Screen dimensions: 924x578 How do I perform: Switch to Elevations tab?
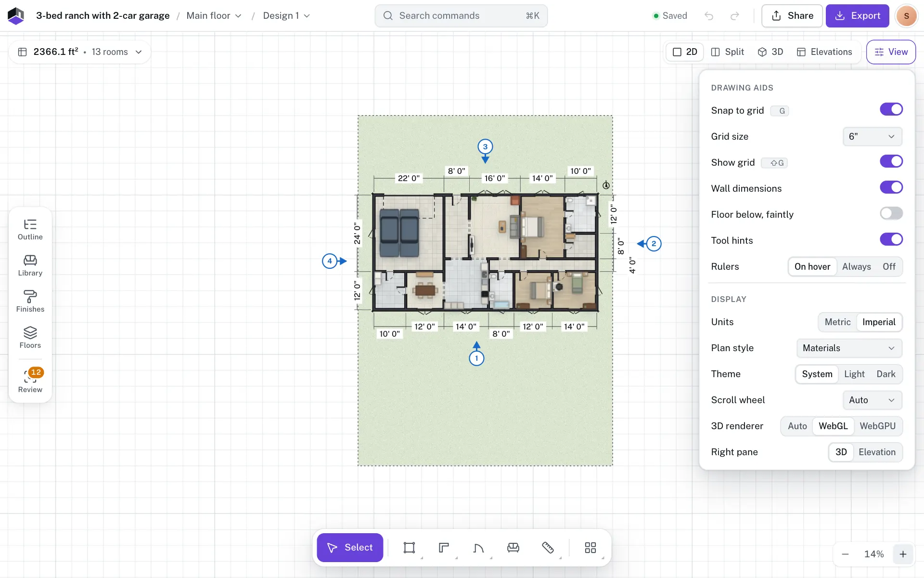824,52
